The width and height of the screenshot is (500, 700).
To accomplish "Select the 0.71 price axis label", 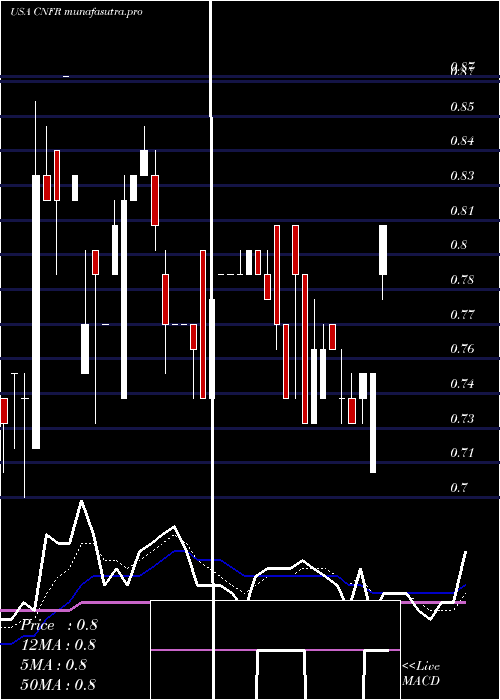I will click(x=462, y=453).
